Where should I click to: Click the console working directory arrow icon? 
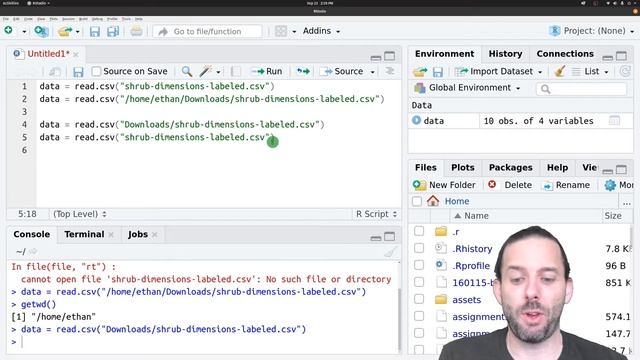33,251
